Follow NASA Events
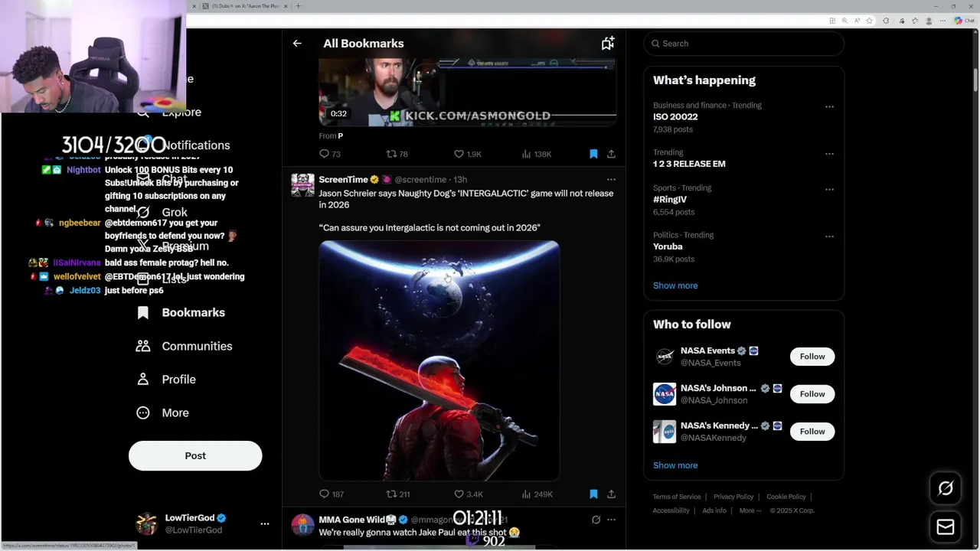 point(812,357)
